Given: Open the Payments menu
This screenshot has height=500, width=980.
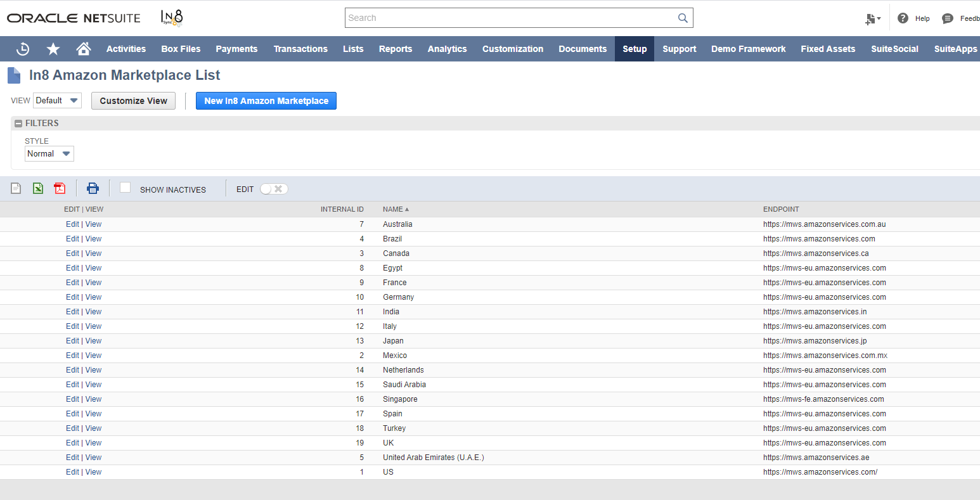Looking at the screenshot, I should pos(236,49).
